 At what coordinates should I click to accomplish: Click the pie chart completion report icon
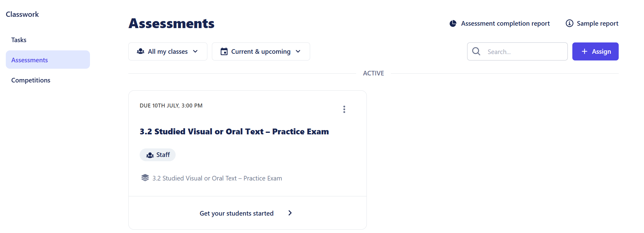(x=453, y=24)
